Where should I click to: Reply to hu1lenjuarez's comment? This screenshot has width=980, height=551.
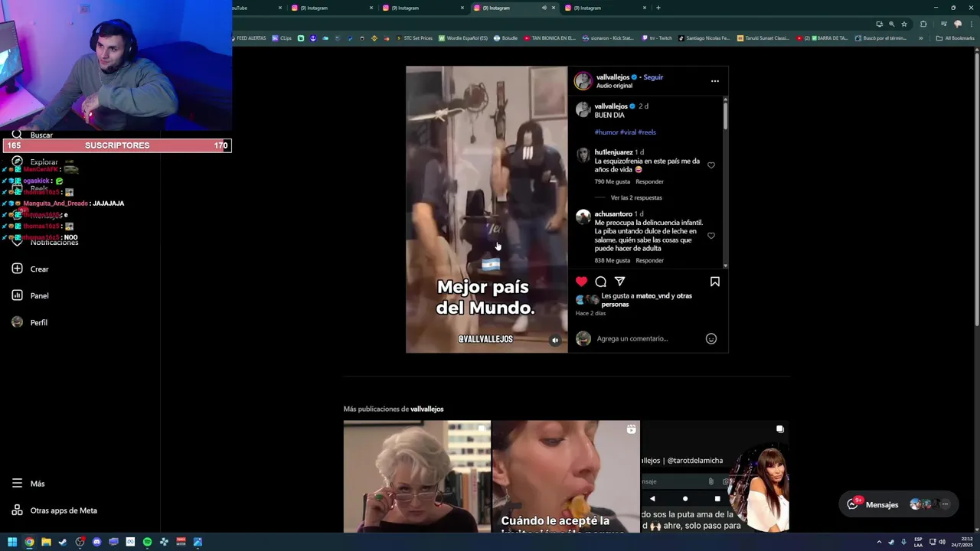(649, 181)
